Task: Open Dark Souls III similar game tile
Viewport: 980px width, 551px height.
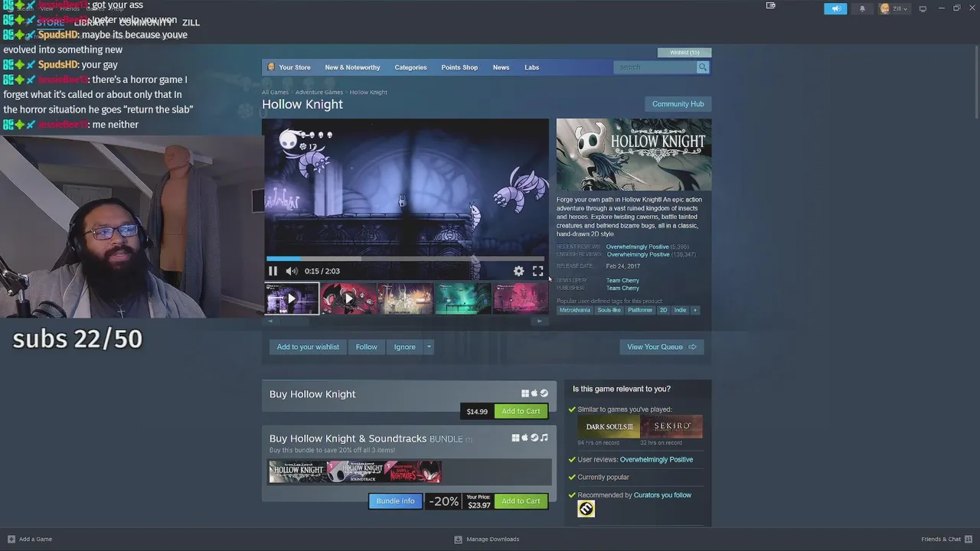Action: (609, 426)
